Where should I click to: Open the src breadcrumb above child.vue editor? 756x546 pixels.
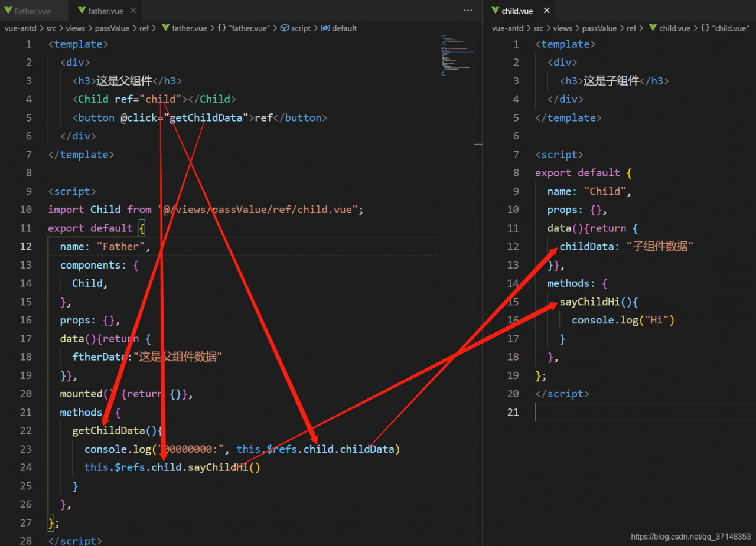(538, 28)
